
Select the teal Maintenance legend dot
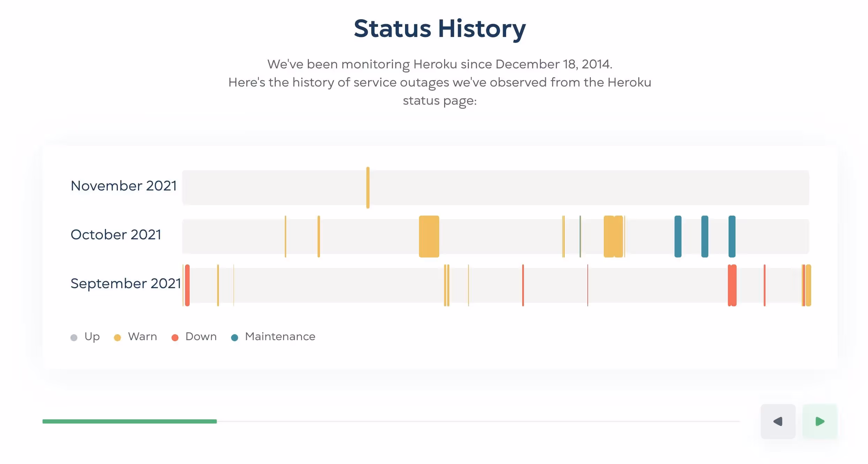click(235, 337)
